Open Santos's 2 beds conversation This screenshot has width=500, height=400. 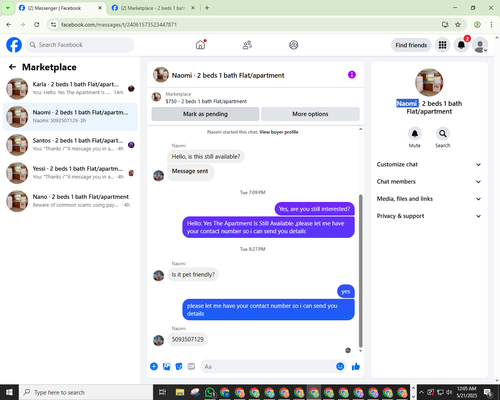70,145
